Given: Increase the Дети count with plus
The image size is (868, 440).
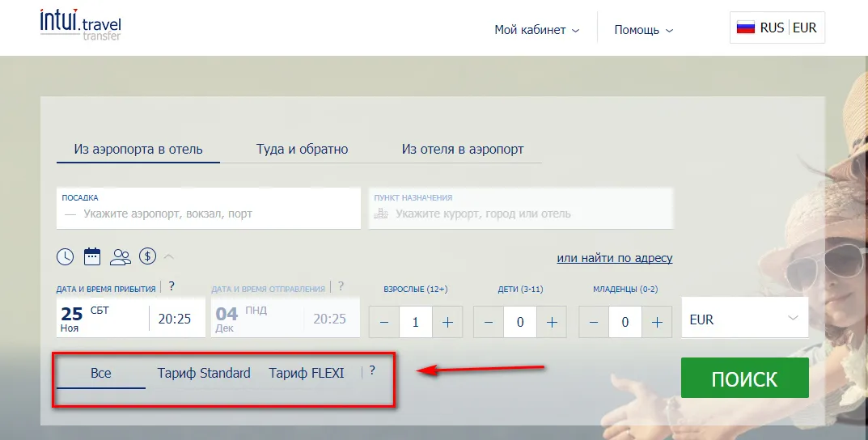Looking at the screenshot, I should (552, 322).
